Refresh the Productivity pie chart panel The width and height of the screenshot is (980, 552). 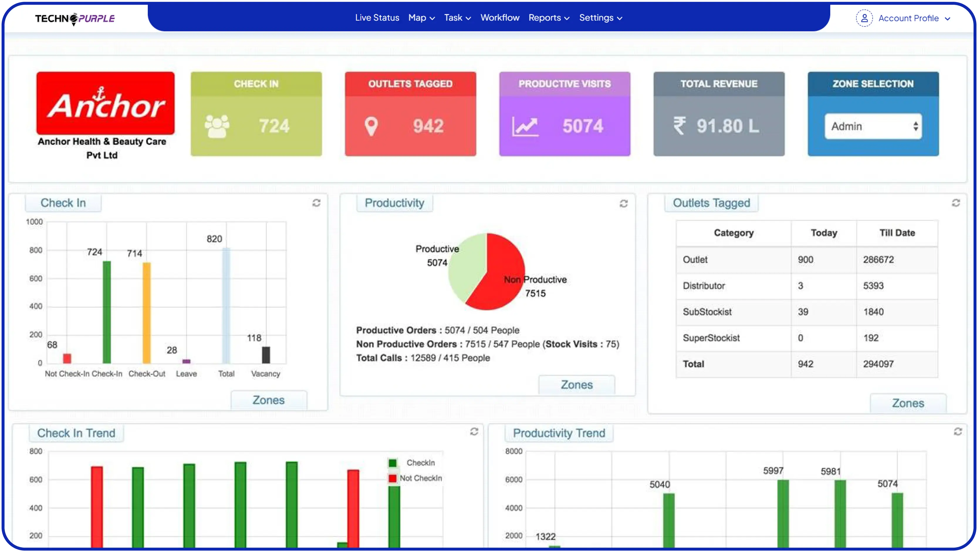tap(623, 204)
